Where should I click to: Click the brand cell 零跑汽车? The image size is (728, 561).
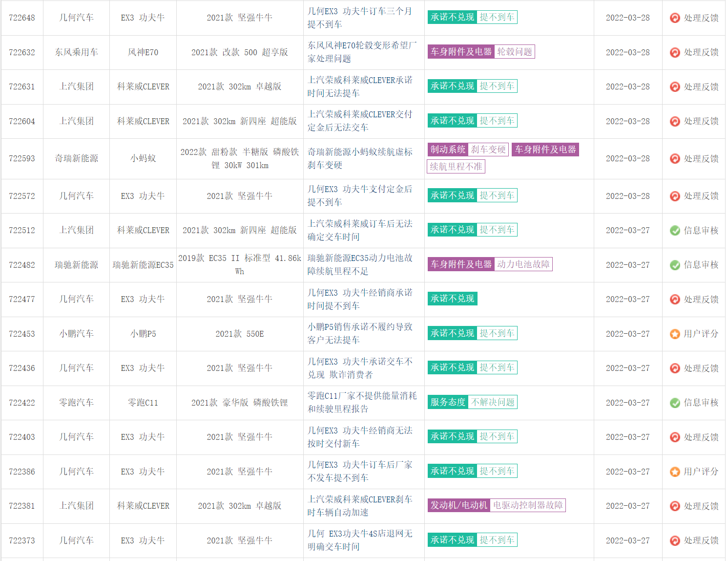[x=76, y=403]
